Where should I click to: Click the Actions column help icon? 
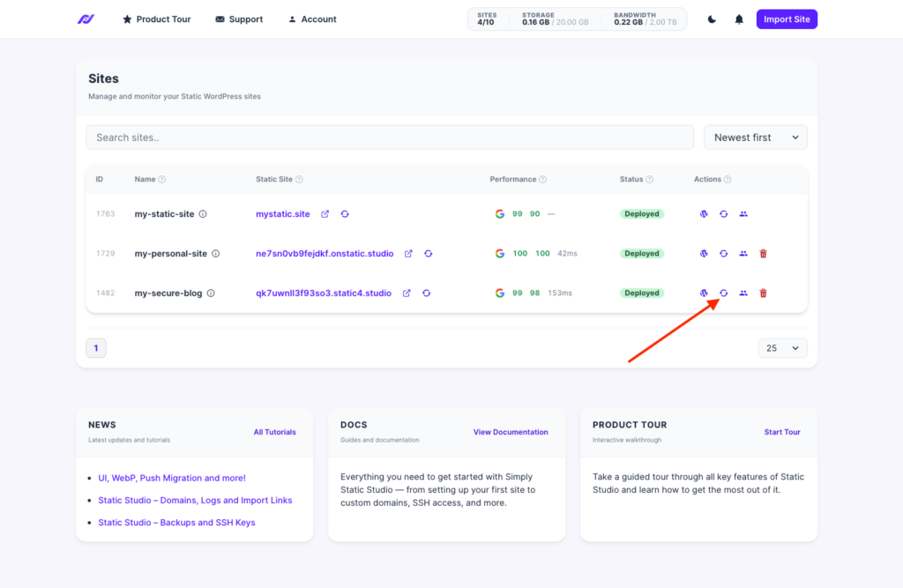pyautogui.click(x=728, y=179)
